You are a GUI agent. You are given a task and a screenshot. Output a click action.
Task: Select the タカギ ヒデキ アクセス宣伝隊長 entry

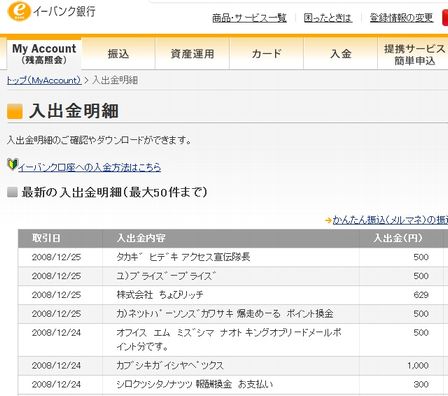click(x=183, y=257)
